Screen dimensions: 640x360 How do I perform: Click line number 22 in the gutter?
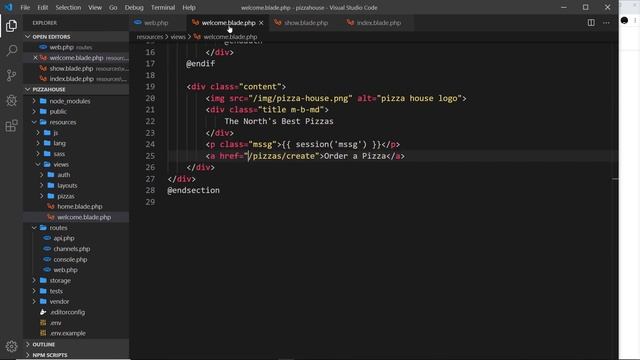tap(150, 121)
